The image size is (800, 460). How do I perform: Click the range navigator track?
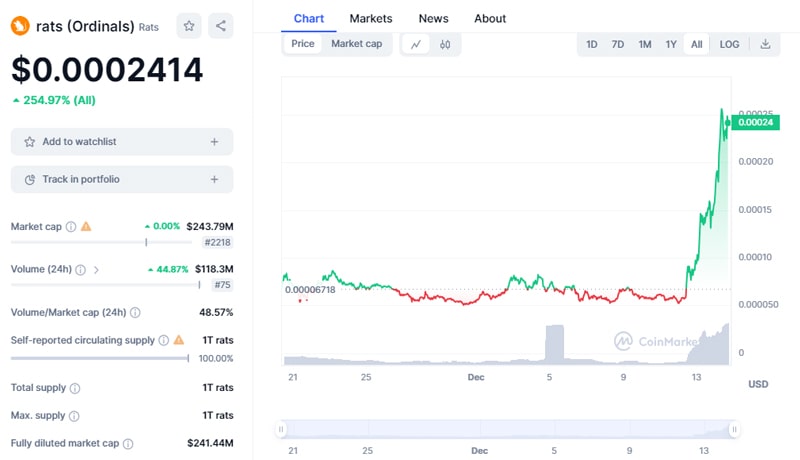507,429
